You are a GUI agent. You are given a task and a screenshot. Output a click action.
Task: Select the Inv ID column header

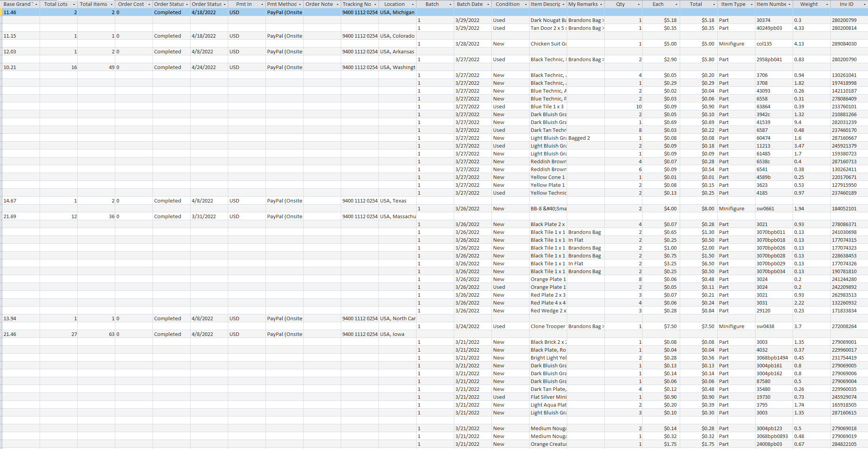point(846,4)
